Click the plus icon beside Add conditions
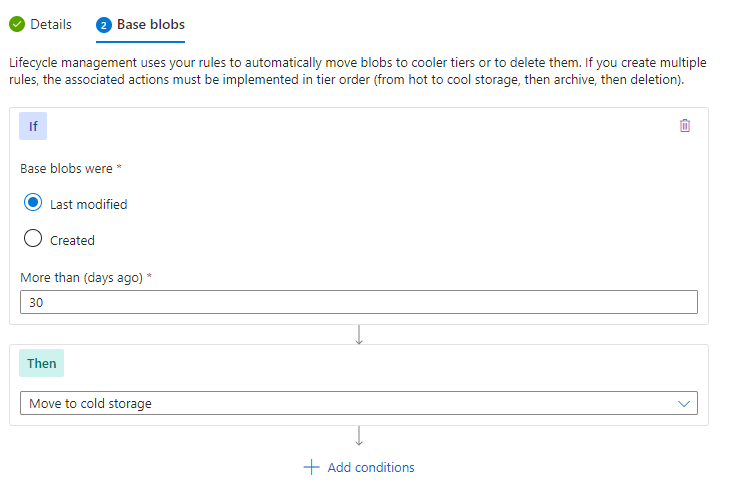 point(311,467)
